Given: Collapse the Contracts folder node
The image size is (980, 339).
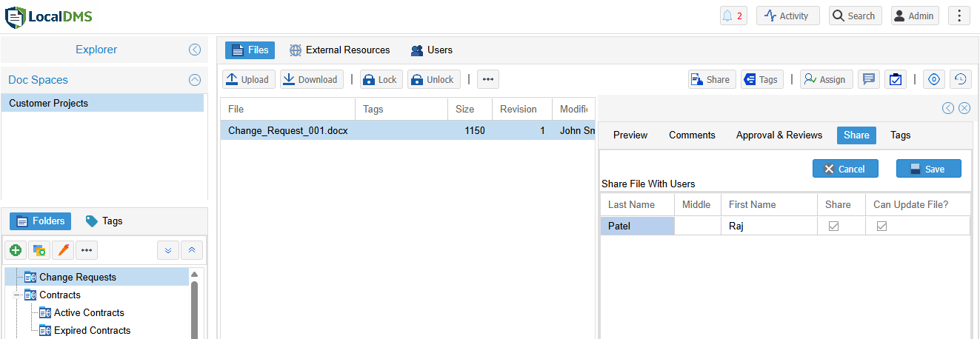Looking at the screenshot, I should point(17,295).
